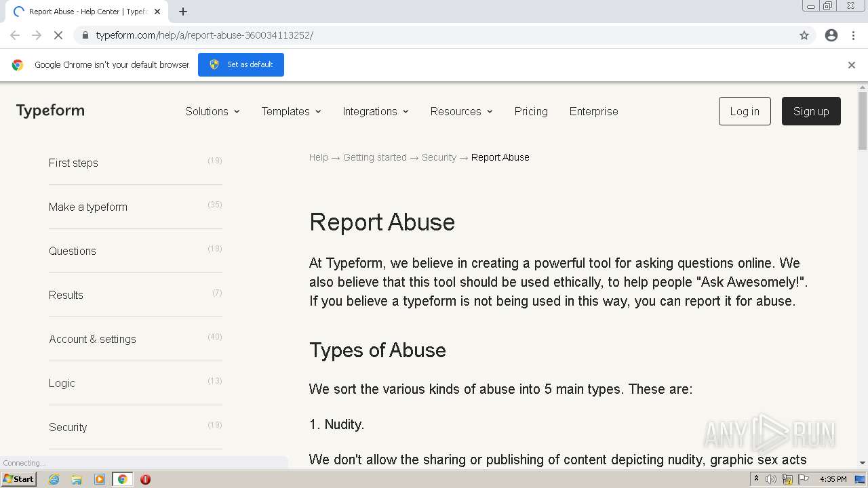The height and width of the screenshot is (488, 868).
Task: Open the Enterprise menu item
Action: tap(593, 111)
